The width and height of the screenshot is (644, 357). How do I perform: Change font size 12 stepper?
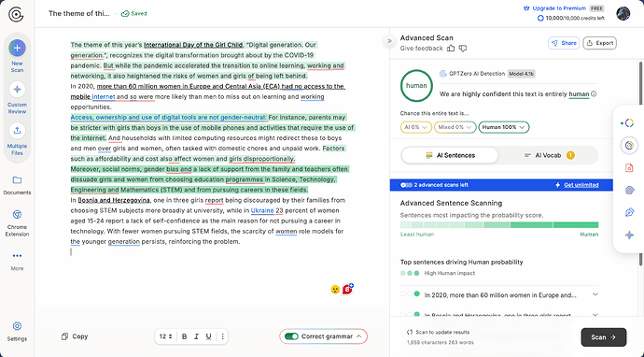(x=165, y=336)
